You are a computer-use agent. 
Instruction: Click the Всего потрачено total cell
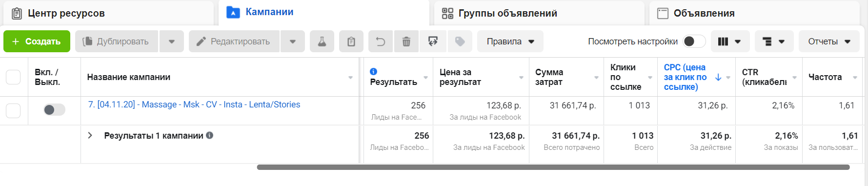[572, 147]
